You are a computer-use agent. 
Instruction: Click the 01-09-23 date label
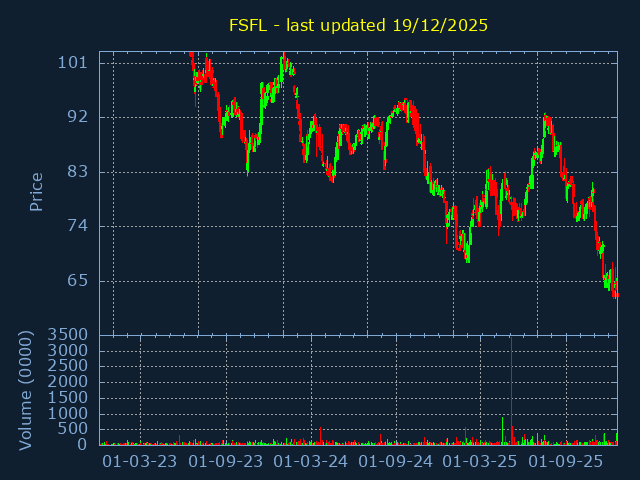pos(226,462)
